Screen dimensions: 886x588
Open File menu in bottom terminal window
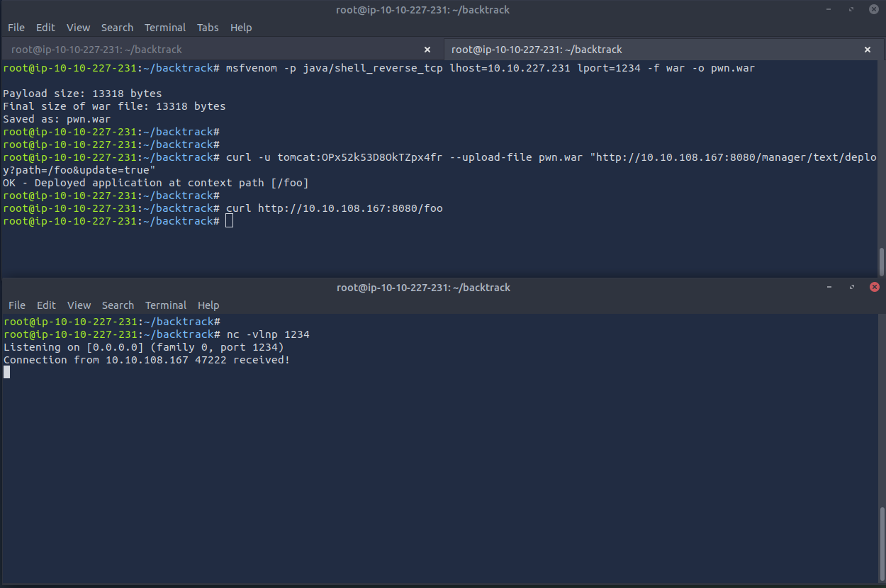coord(17,305)
